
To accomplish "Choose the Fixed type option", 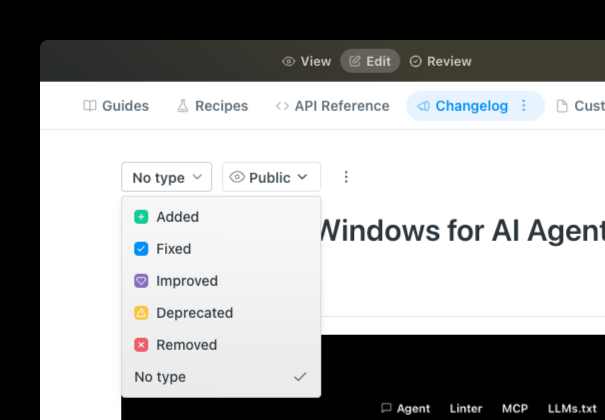I will tap(221, 249).
